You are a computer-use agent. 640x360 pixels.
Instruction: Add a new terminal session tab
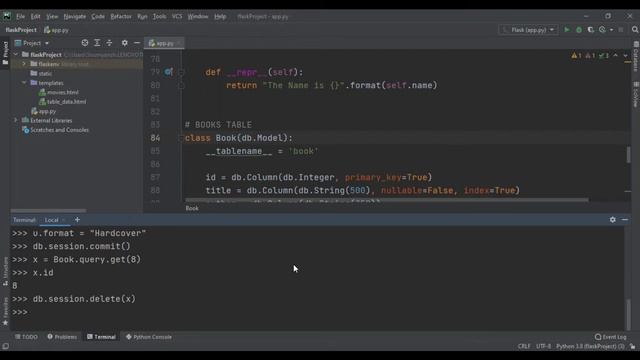(x=77, y=220)
